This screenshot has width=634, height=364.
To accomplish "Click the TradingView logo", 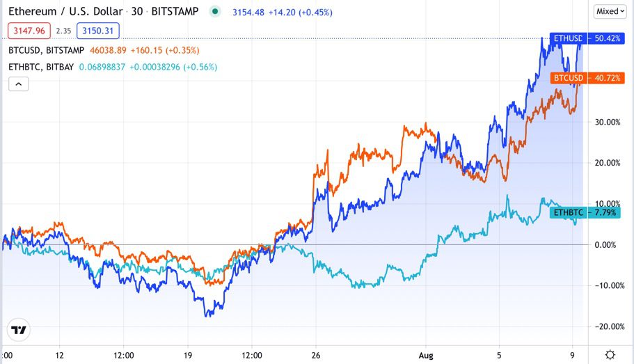I will 19,331.
